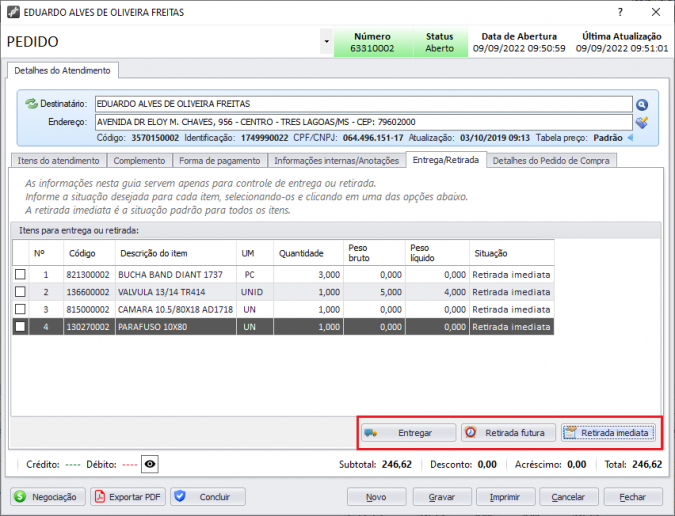The width and height of the screenshot is (675, 516).
Task: Open the dropdown arrow next to Número
Action: click(x=327, y=42)
